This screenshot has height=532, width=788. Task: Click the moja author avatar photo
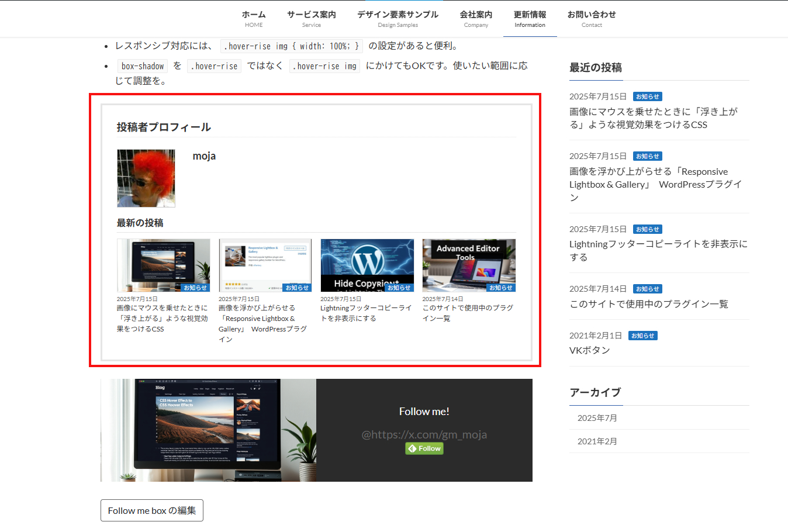[146, 178]
